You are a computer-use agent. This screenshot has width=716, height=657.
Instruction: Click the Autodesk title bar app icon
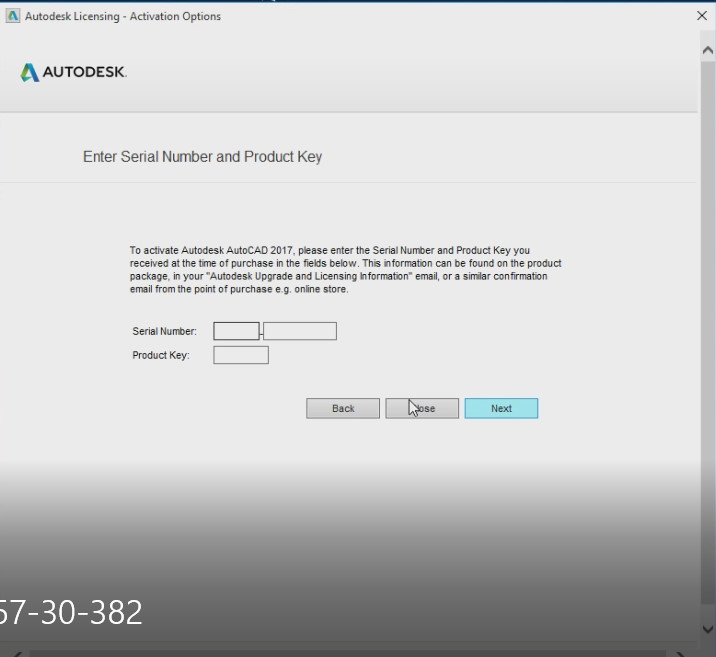(13, 16)
